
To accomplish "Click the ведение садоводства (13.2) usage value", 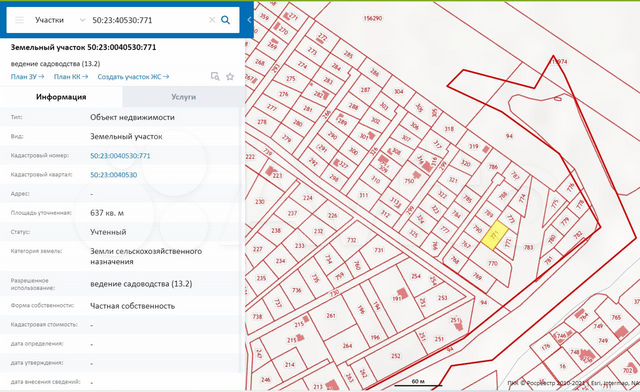I will [141, 284].
